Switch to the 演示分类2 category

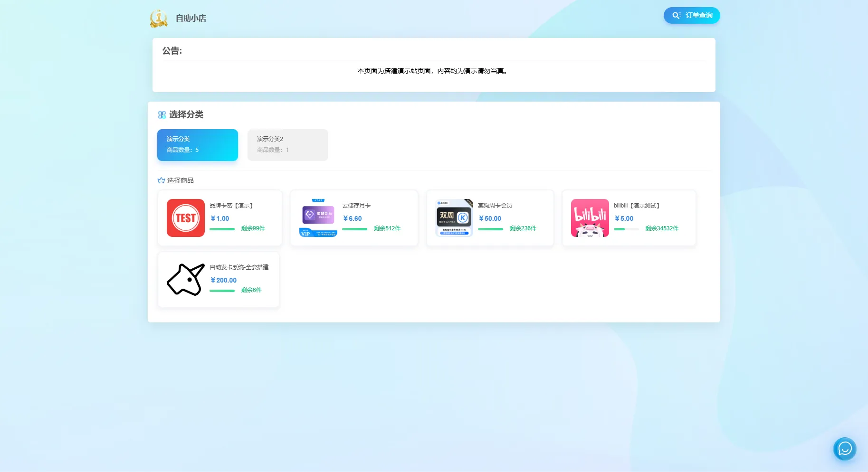coord(287,145)
